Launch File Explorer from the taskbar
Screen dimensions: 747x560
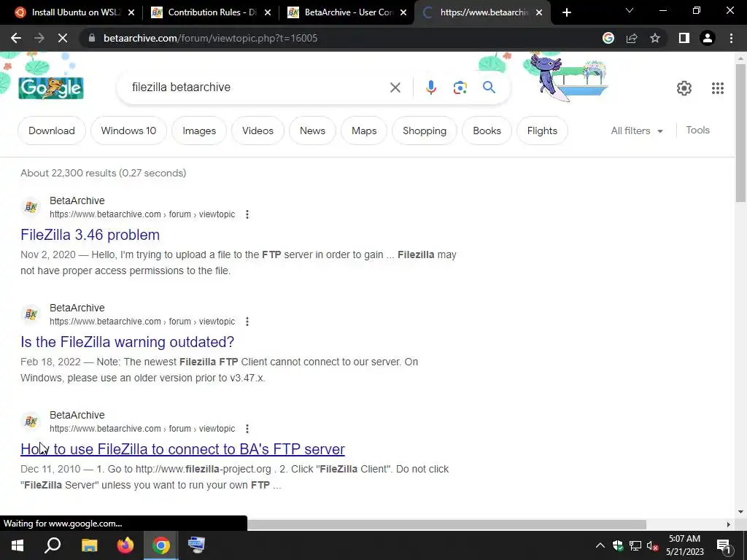89,545
